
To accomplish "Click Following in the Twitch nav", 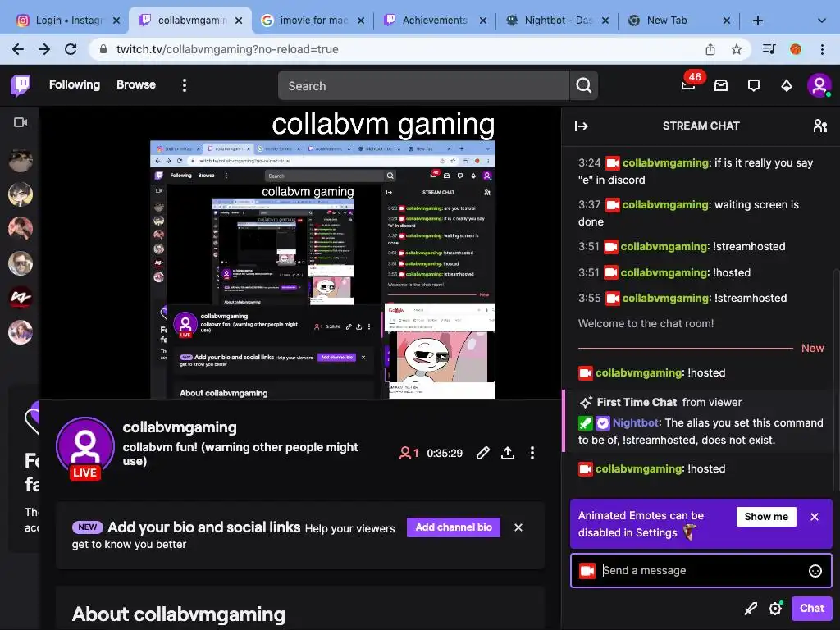I will click(75, 84).
